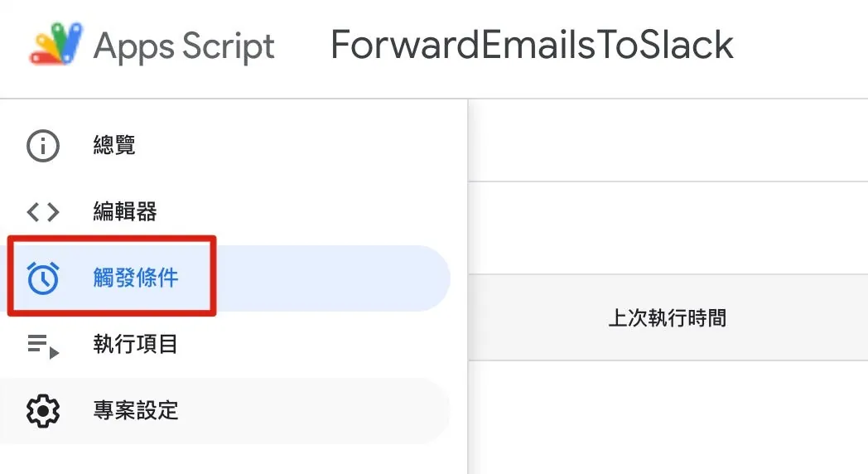Click the grey header row left of 上次執行時間
This screenshot has width=868, height=474.
tap(537, 318)
